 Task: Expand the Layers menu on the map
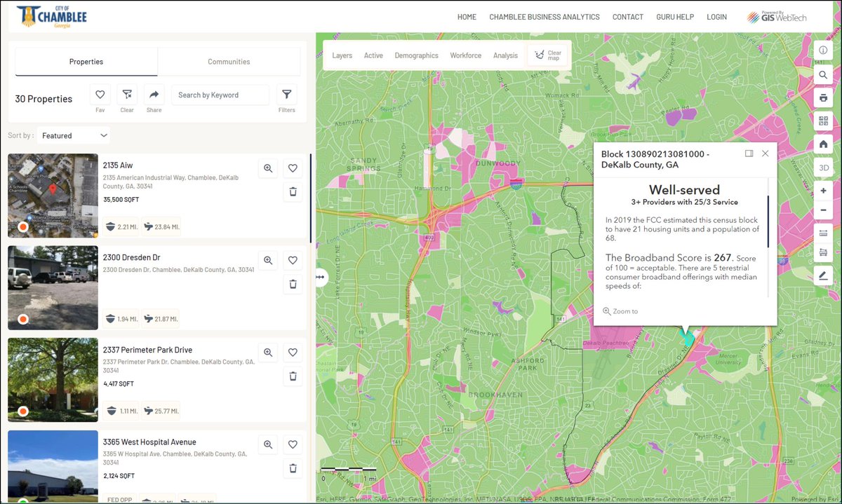[342, 55]
